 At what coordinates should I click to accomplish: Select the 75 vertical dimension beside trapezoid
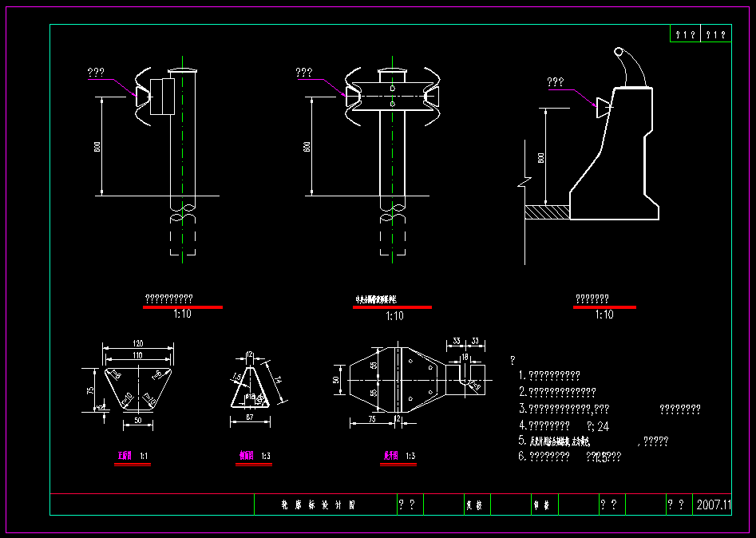tap(90, 390)
